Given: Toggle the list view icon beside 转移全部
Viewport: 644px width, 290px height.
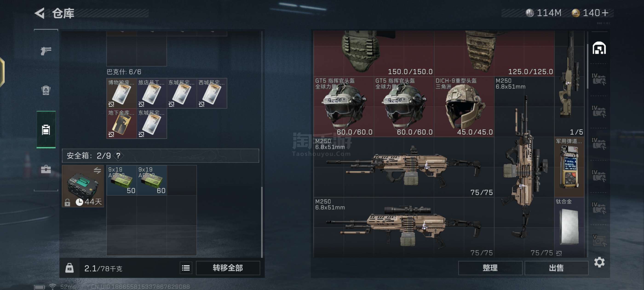Looking at the screenshot, I should pos(186,268).
